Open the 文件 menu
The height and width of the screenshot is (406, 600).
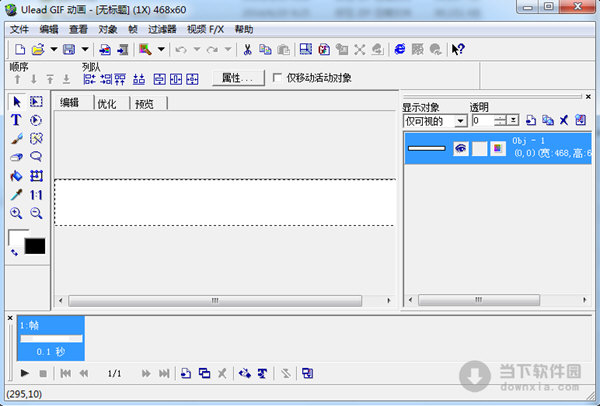[x=19, y=29]
